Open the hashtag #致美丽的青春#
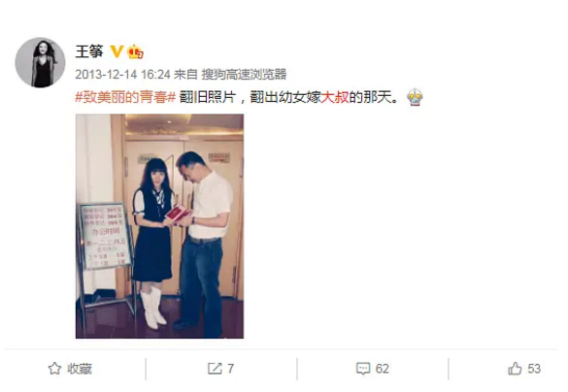The image size is (568, 392). (x=125, y=97)
